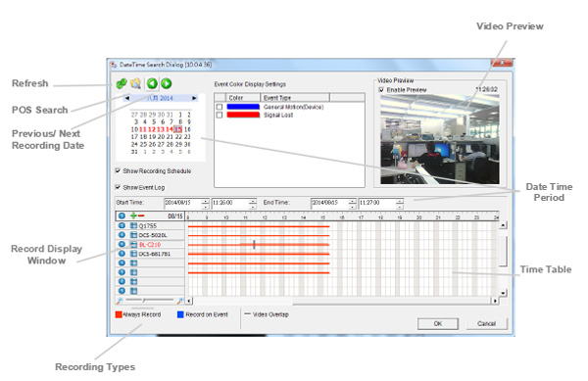Increase the Start Time date stepper

pos(205,201)
